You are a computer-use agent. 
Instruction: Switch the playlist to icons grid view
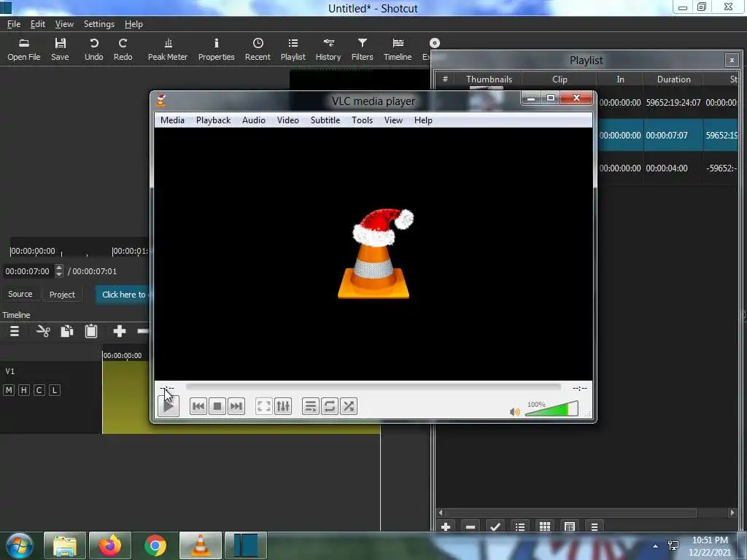[x=545, y=526]
